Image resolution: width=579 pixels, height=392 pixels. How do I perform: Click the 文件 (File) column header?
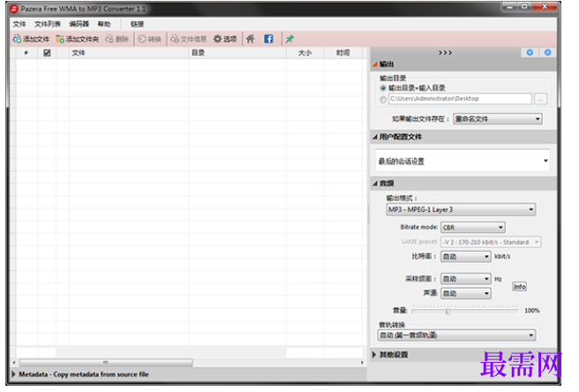pyautogui.click(x=129, y=53)
